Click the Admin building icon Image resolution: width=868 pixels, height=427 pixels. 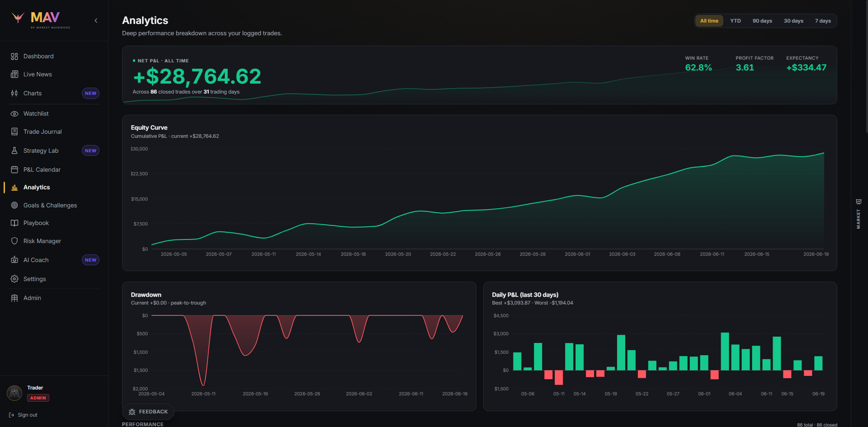point(14,298)
